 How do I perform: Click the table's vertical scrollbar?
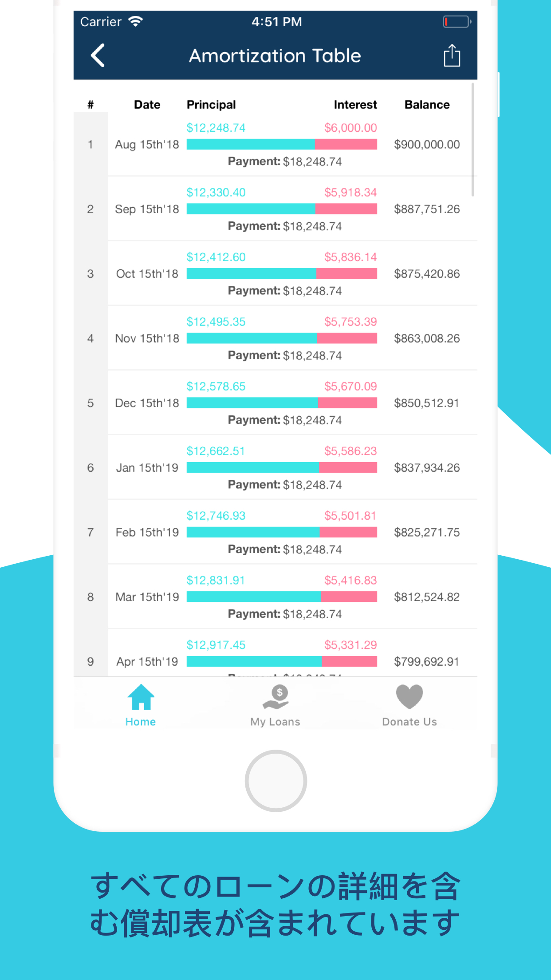pos(473,140)
